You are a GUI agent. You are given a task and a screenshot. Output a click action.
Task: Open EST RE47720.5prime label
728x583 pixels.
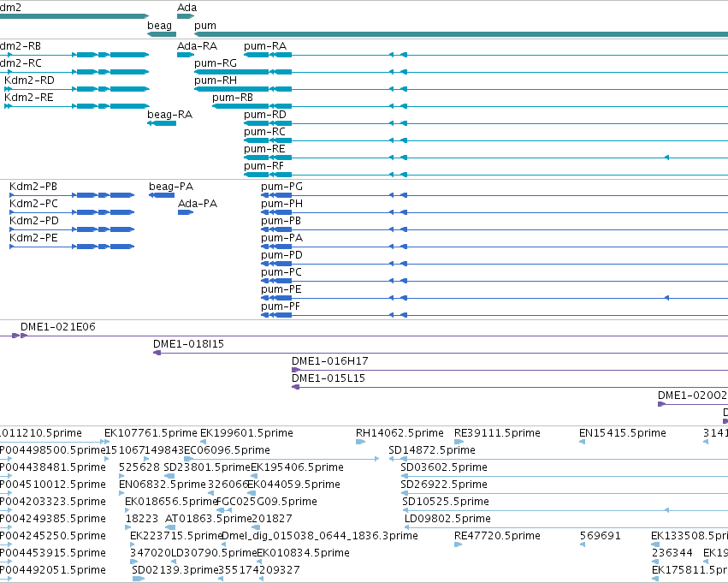click(497, 536)
